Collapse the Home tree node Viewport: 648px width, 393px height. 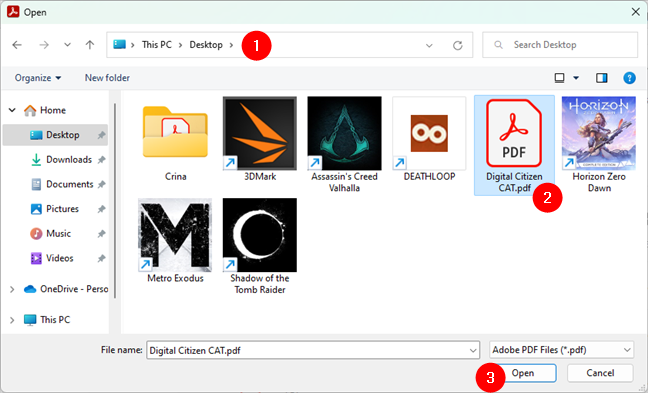pyautogui.click(x=12, y=110)
